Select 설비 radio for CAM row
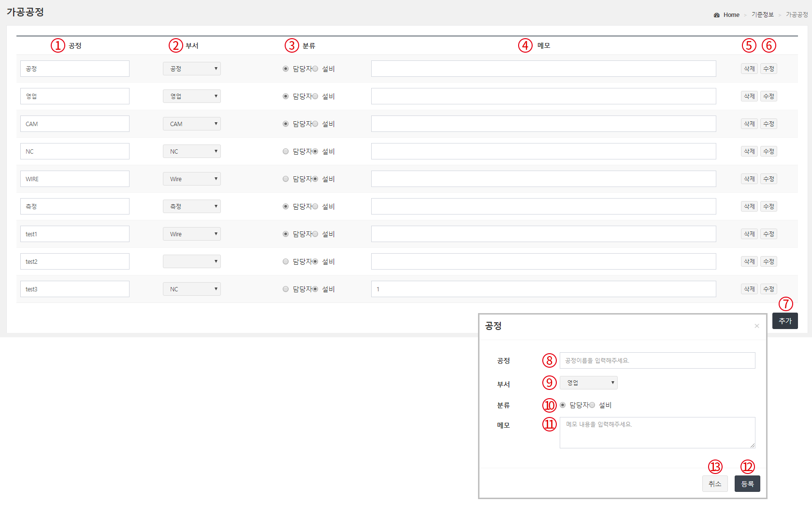 pyautogui.click(x=315, y=124)
